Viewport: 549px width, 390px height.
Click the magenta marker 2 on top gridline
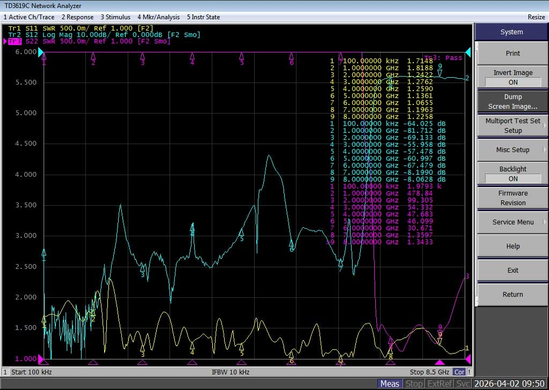[93, 59]
